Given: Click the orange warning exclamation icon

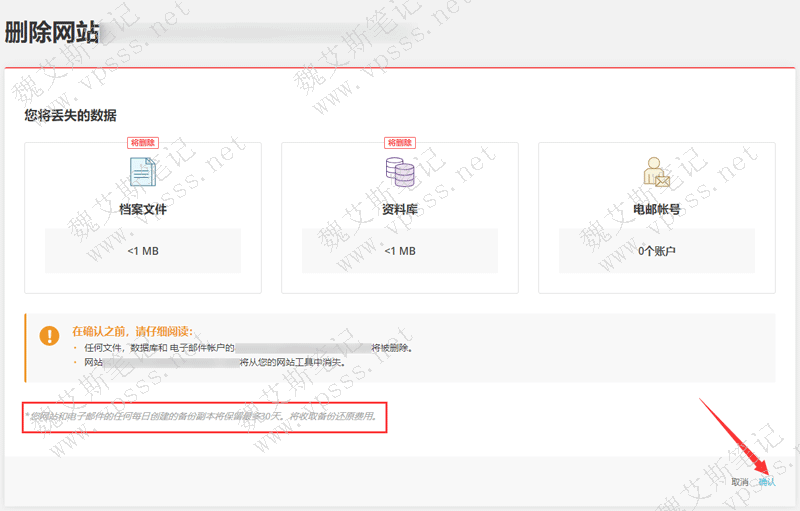Looking at the screenshot, I should (x=49, y=336).
